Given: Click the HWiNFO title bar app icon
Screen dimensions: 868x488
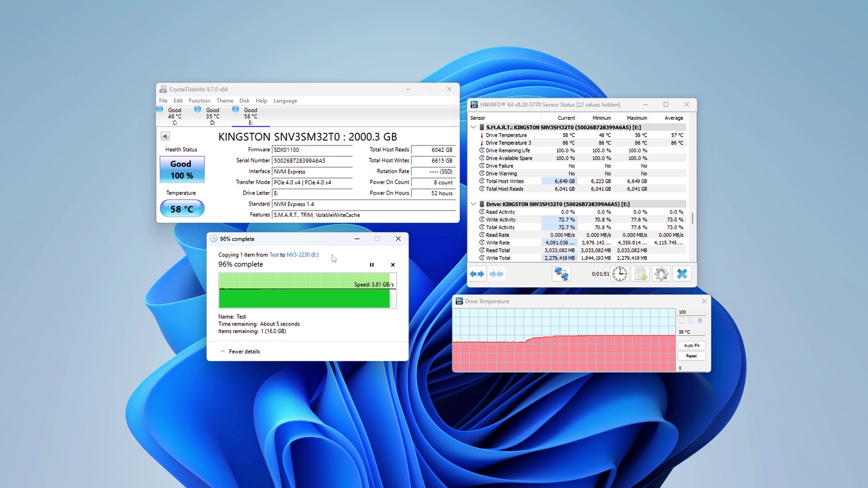Looking at the screenshot, I should click(x=474, y=105).
